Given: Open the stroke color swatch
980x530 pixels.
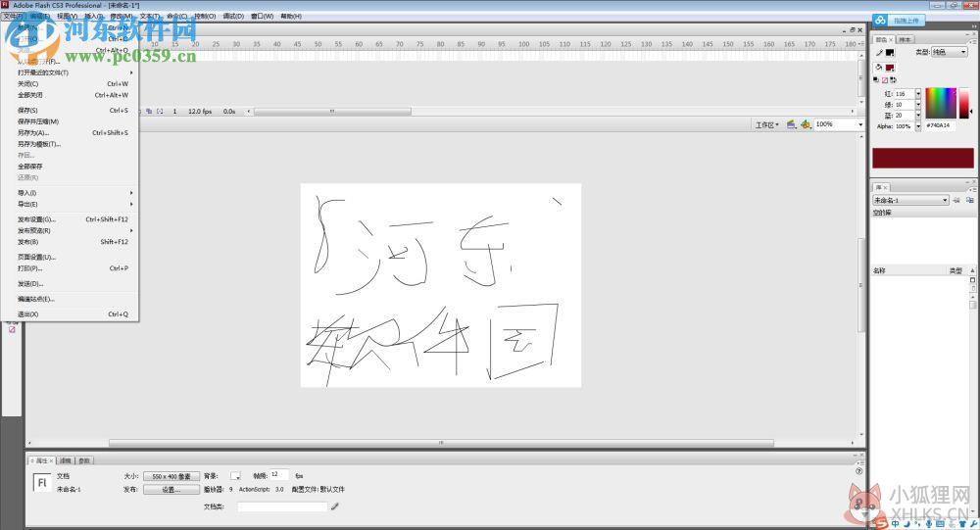Looking at the screenshot, I should click(890, 53).
